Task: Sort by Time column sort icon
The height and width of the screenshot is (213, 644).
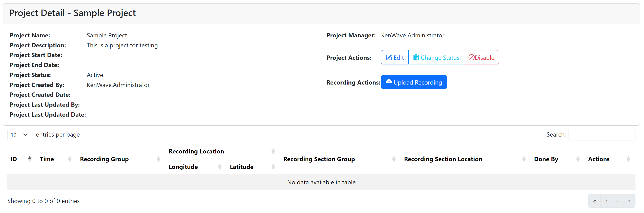Action: [70, 159]
